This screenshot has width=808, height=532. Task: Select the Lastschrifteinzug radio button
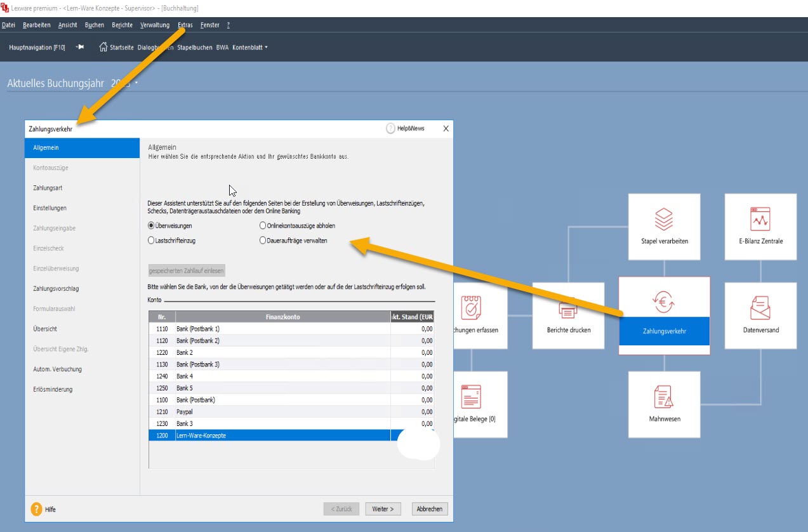click(151, 241)
